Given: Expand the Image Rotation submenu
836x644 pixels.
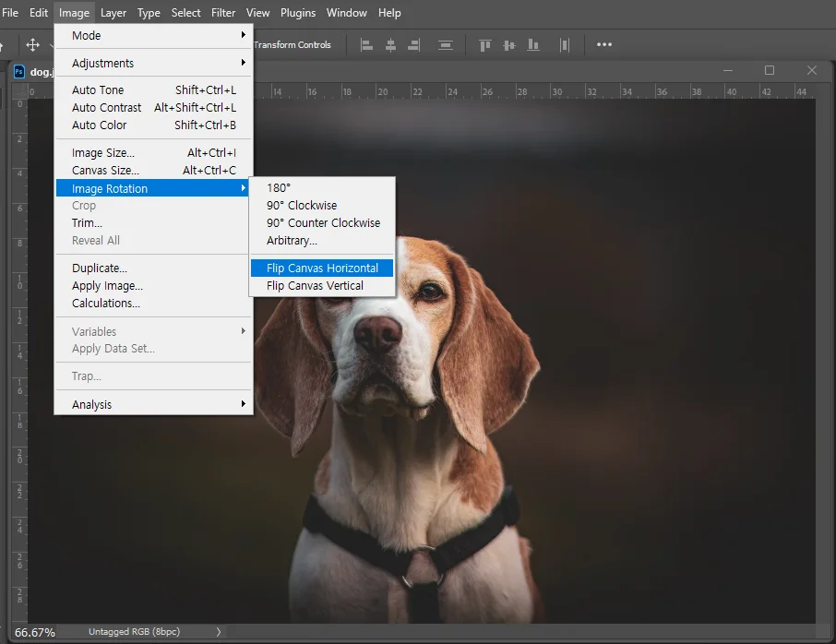Looking at the screenshot, I should 153,188.
